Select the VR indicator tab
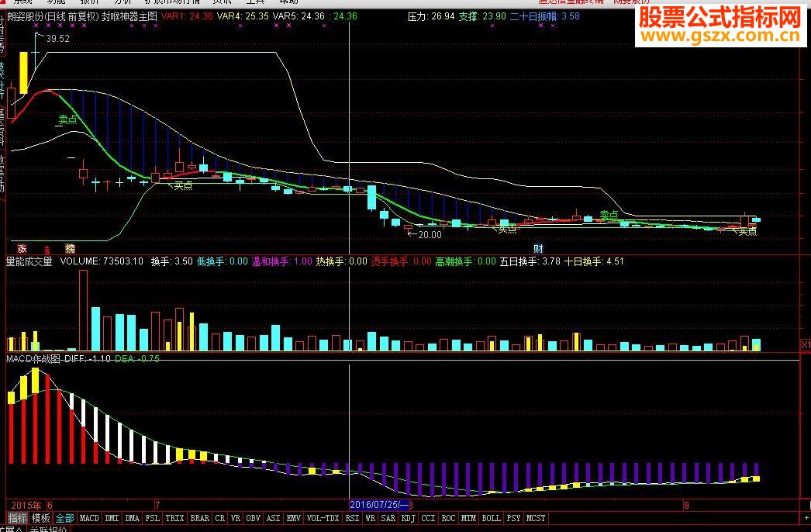Screen dimensions: 811x532 [x=236, y=518]
